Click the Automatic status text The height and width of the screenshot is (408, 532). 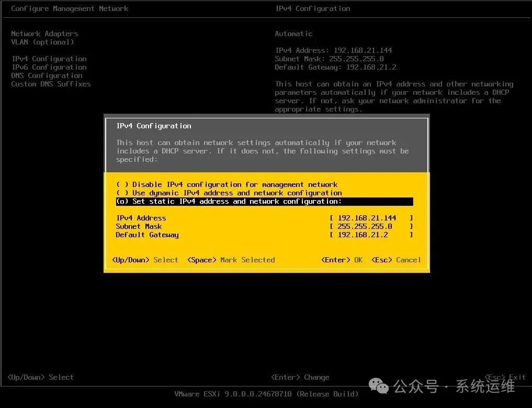click(x=294, y=34)
